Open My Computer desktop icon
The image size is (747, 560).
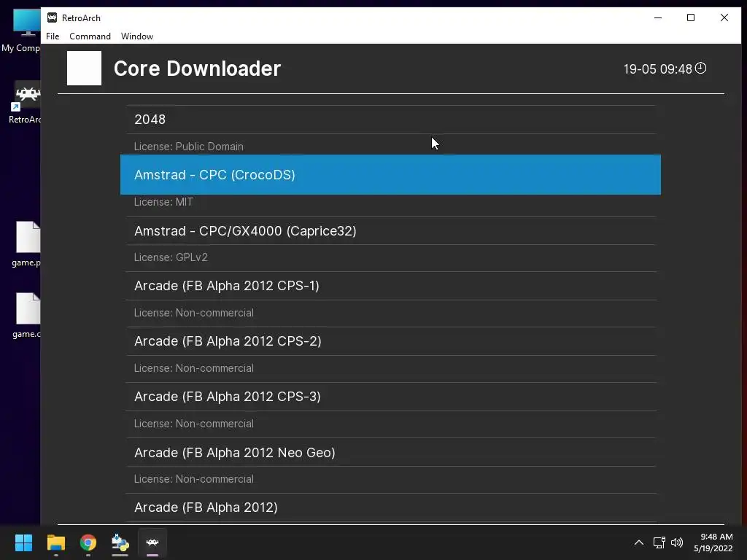coord(22,31)
